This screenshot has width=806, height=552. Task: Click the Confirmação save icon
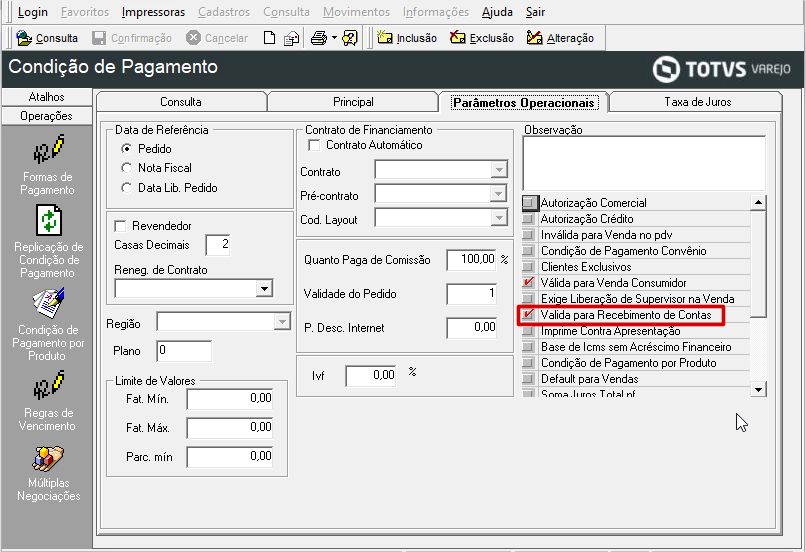[x=99, y=38]
